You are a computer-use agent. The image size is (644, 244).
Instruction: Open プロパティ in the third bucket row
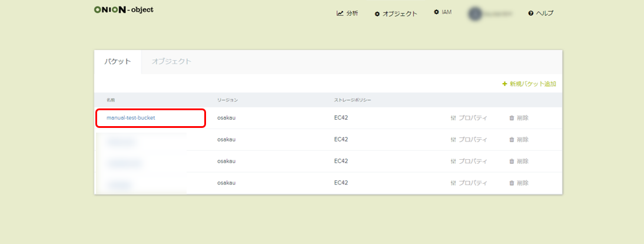pyautogui.click(x=469, y=161)
